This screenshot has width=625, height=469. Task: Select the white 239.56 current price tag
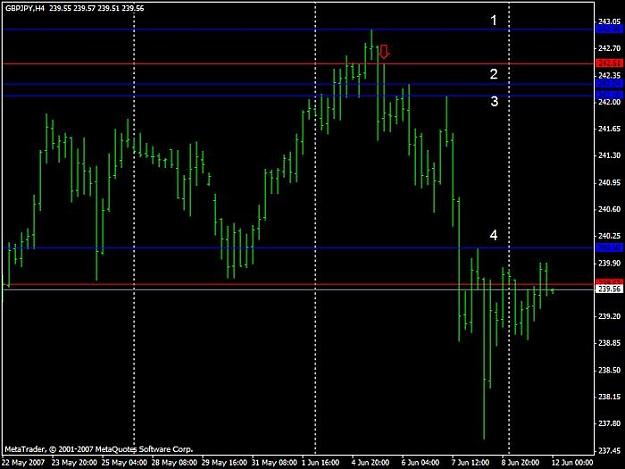(609, 289)
